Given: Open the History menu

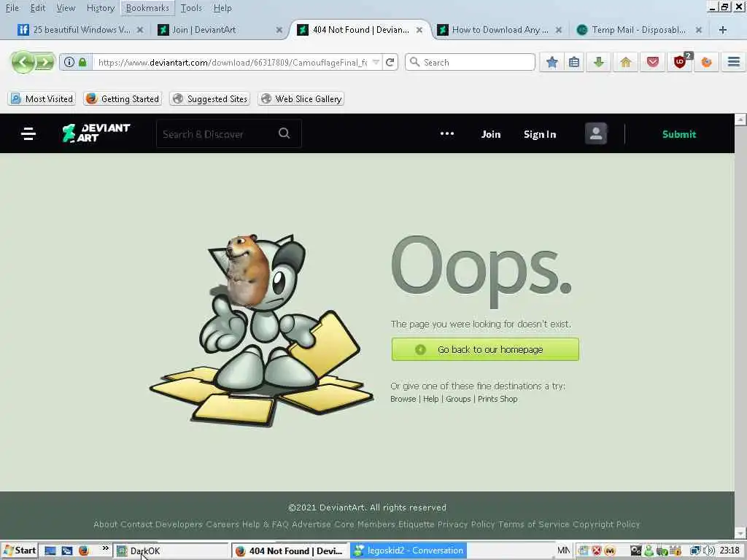Looking at the screenshot, I should (101, 7).
